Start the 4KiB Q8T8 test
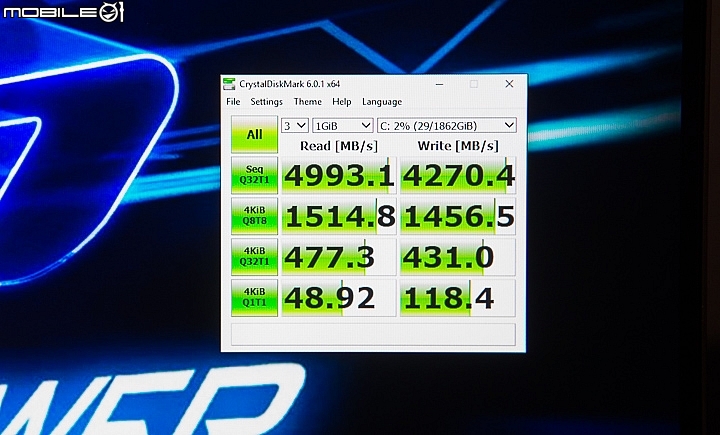The height and width of the screenshot is (435, 720). [254, 216]
